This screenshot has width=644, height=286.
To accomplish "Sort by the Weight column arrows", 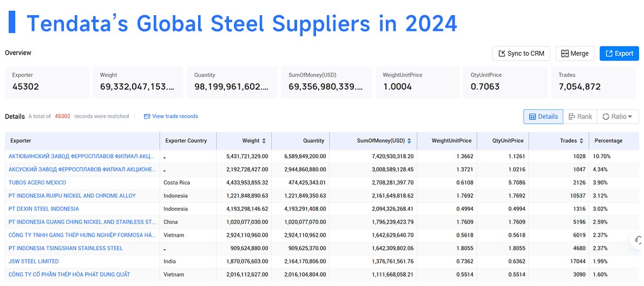I will coord(264,141).
